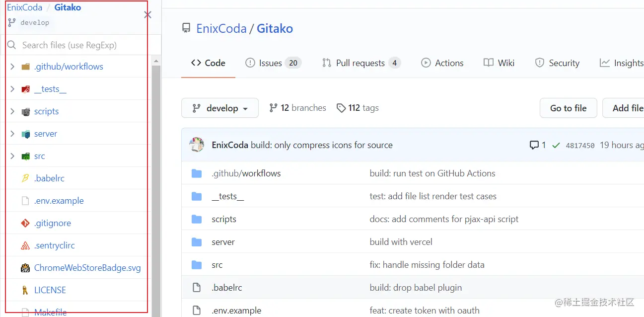Click the repository book icon beside EnixCoda

tap(186, 28)
